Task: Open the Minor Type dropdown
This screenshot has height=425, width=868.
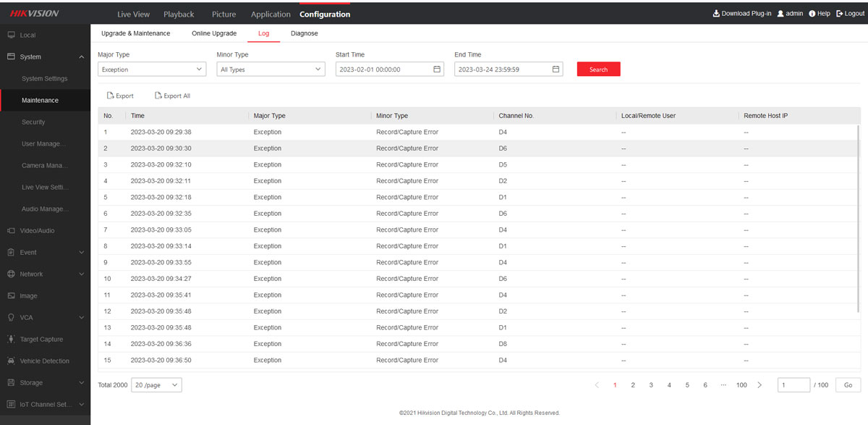Action: click(271, 70)
